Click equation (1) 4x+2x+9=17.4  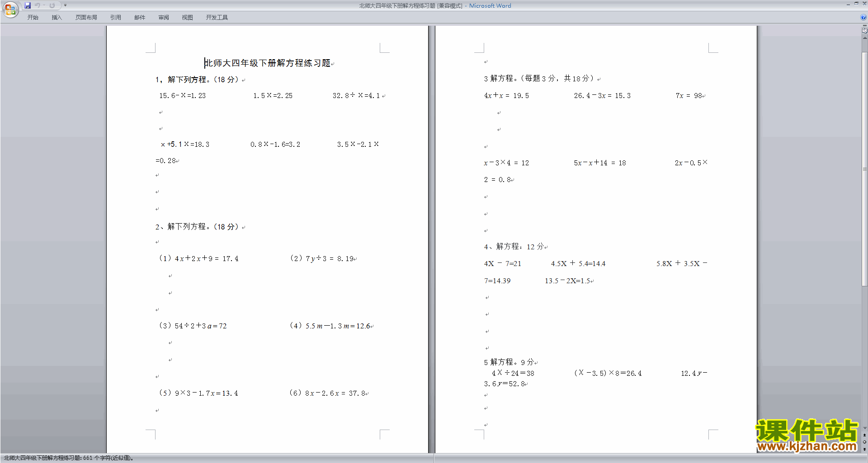[198, 259]
